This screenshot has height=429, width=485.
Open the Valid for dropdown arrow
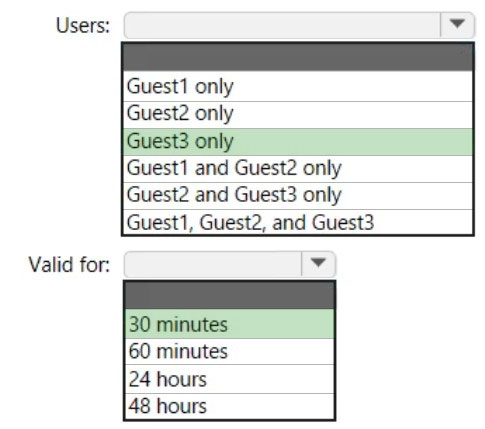pos(318,264)
